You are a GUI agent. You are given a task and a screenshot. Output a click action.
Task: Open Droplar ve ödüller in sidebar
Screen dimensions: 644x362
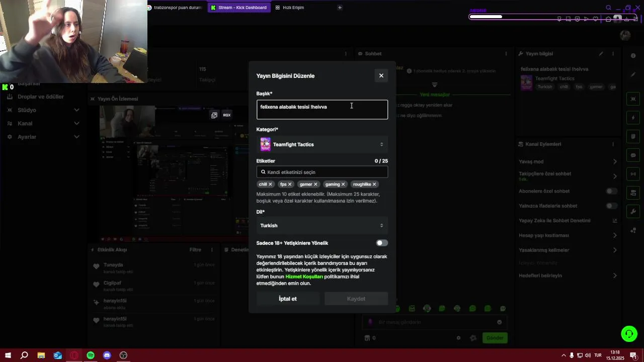coord(41,97)
